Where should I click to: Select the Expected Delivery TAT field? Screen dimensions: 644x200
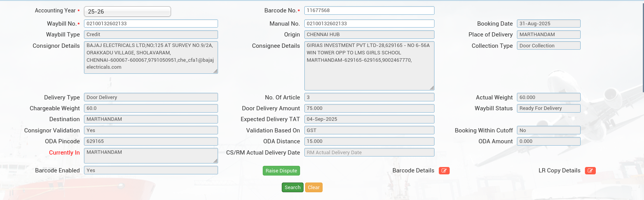tap(369, 119)
